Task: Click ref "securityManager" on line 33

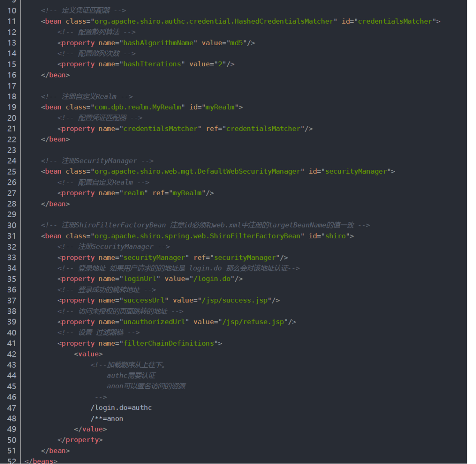Action: point(245,258)
